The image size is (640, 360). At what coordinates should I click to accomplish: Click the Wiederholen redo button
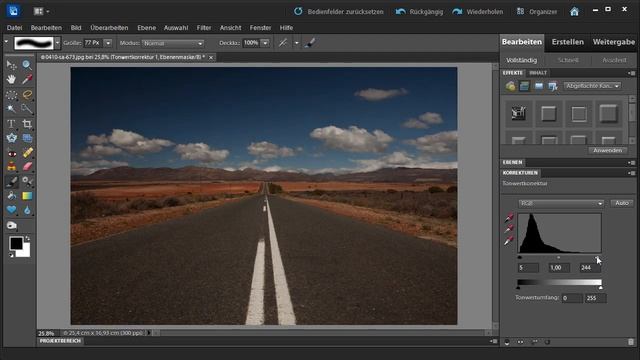point(478,11)
